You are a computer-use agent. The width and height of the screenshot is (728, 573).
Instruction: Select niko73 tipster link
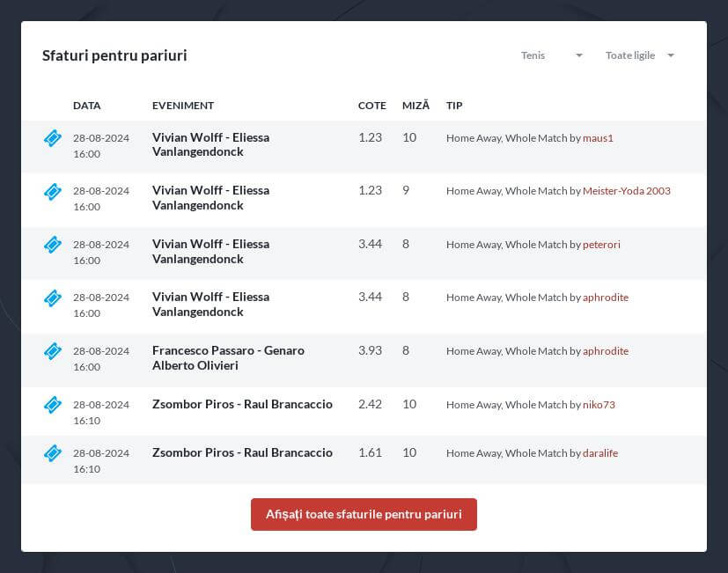599,404
